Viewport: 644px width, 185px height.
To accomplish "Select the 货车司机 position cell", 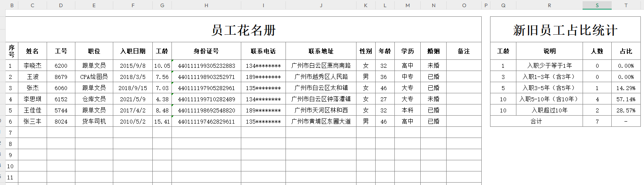I will point(94,121).
